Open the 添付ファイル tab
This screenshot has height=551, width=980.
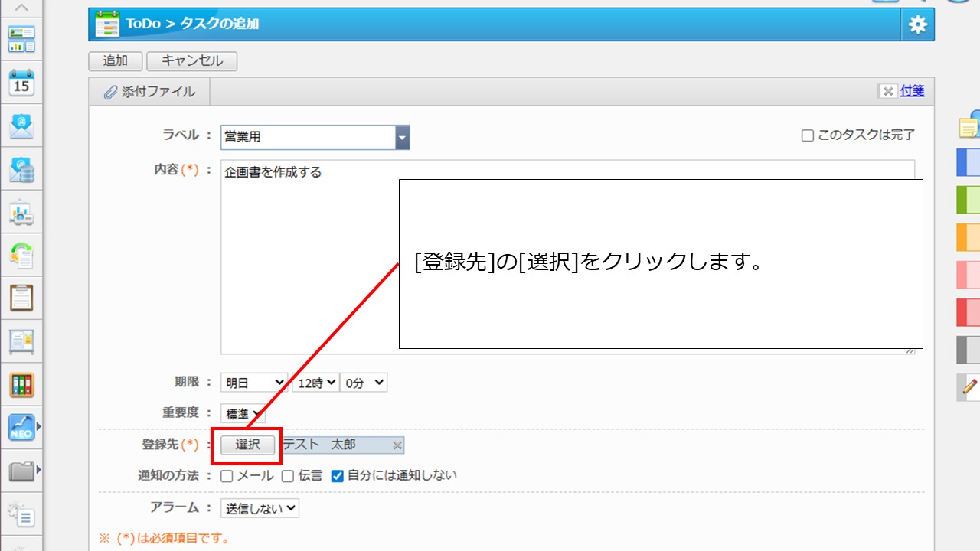click(x=149, y=93)
